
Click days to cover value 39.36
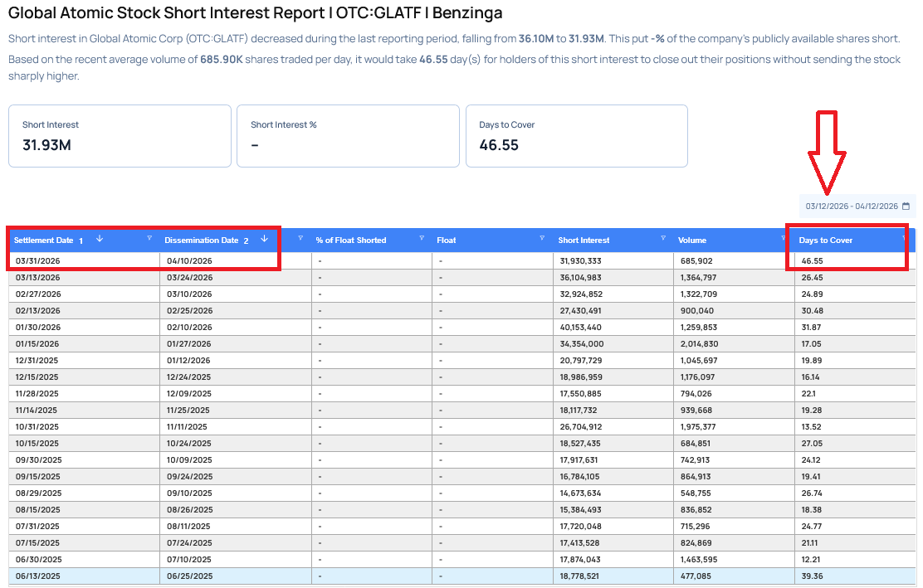812,576
